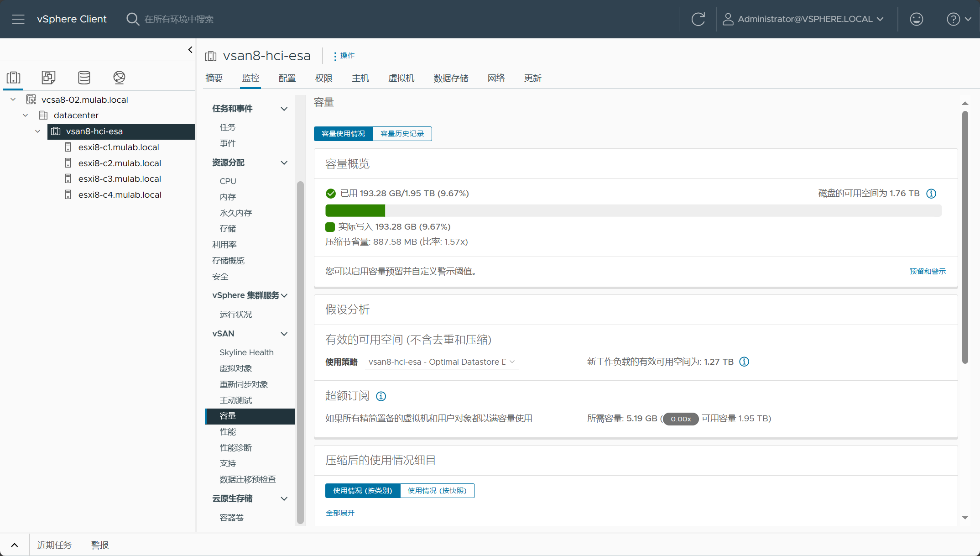980x556 pixels.
Task: Click the monitor sidebar scrollbar
Action: point(300,352)
